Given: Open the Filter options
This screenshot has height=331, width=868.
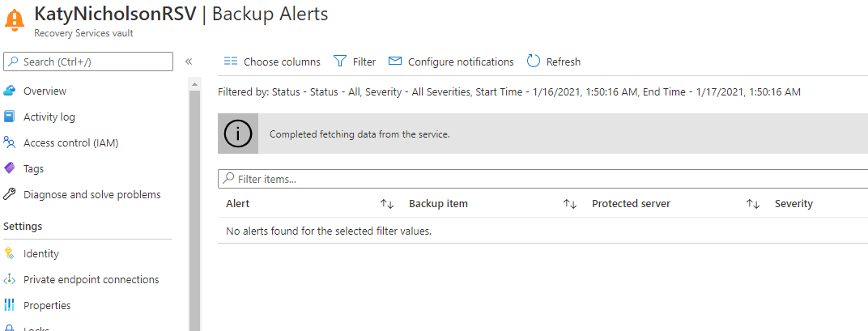Looking at the screenshot, I should point(355,62).
